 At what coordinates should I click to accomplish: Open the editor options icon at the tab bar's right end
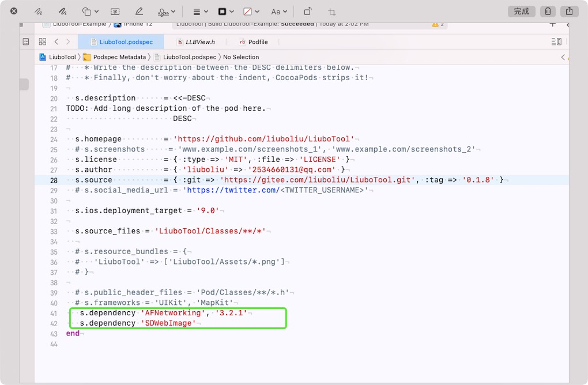click(556, 41)
